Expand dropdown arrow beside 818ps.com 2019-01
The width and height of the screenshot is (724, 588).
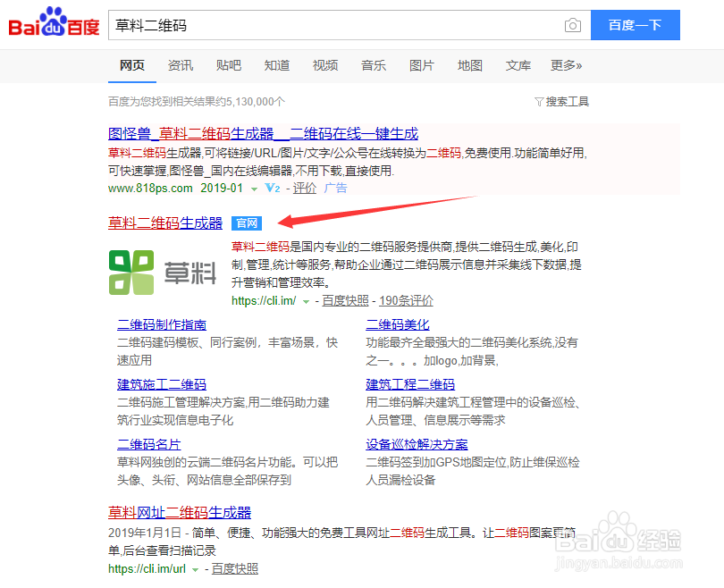pyautogui.click(x=254, y=189)
